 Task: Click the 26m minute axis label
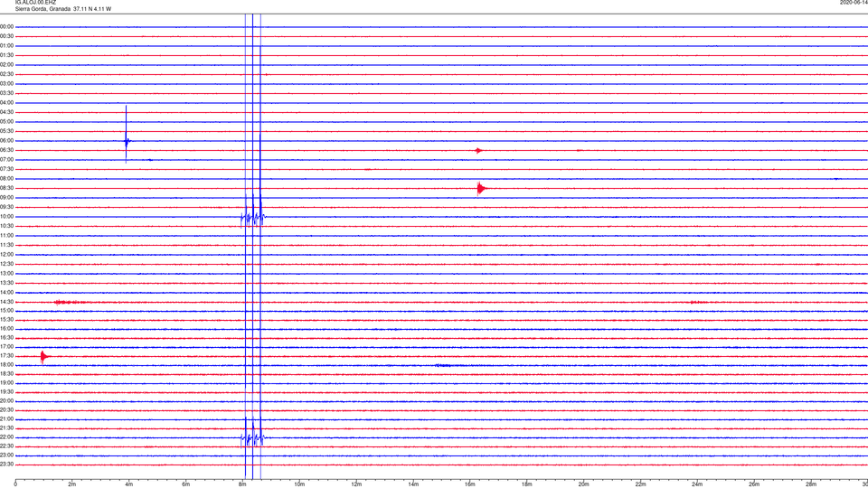tap(754, 484)
